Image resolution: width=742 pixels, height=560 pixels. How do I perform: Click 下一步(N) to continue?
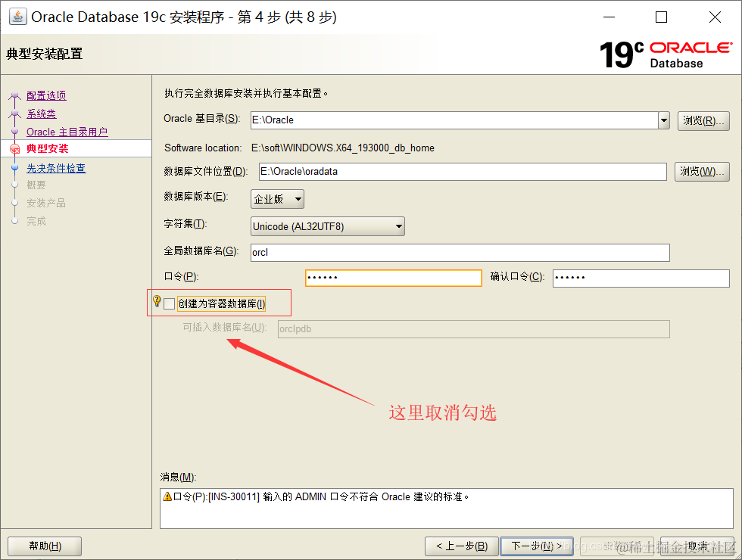pos(537,546)
